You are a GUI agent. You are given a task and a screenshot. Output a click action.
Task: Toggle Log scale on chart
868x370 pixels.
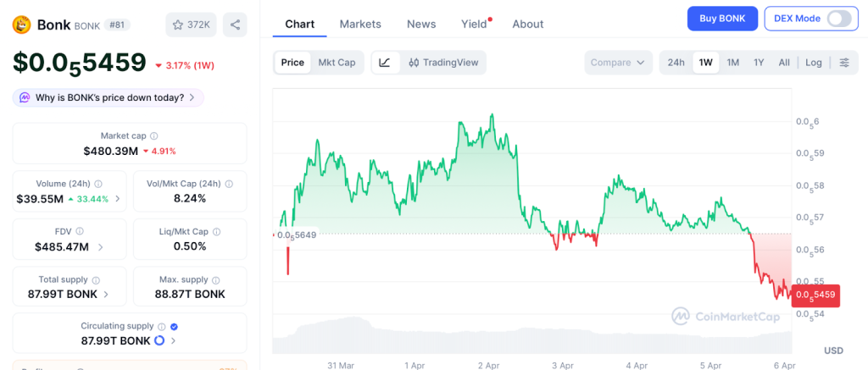pos(814,63)
